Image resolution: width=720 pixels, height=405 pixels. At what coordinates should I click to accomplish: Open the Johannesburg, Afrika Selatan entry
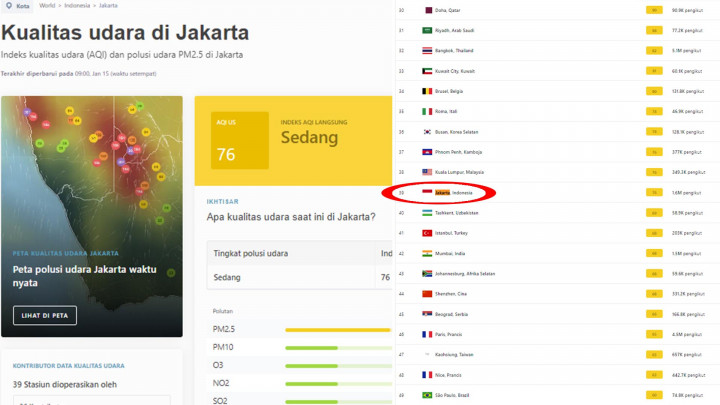[465, 274]
